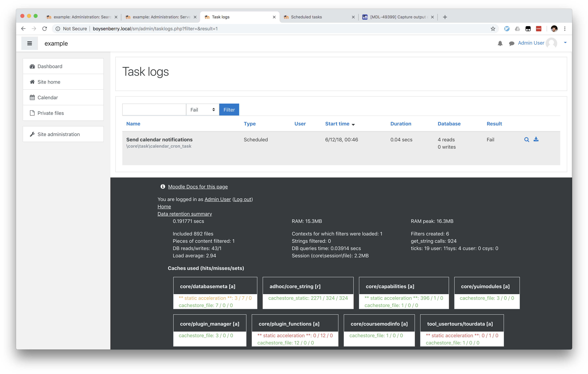The height and width of the screenshot is (374, 588).
Task: Open a new browser tab with plus
Action: pos(445,17)
